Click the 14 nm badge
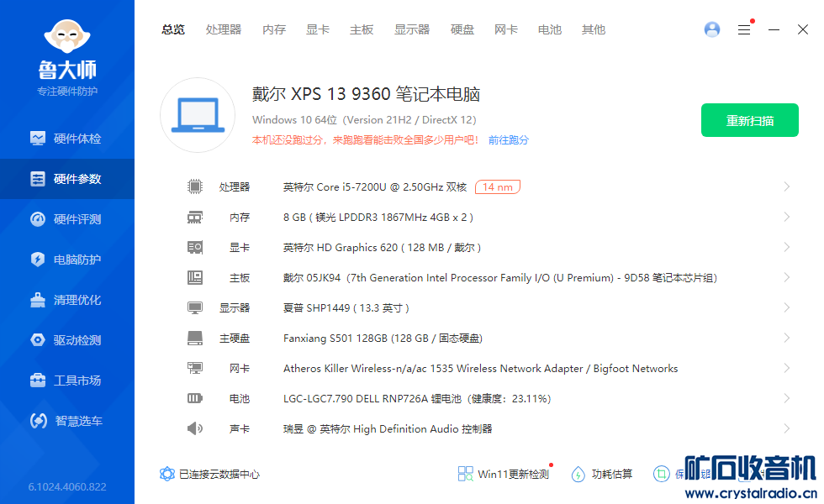 click(x=498, y=186)
